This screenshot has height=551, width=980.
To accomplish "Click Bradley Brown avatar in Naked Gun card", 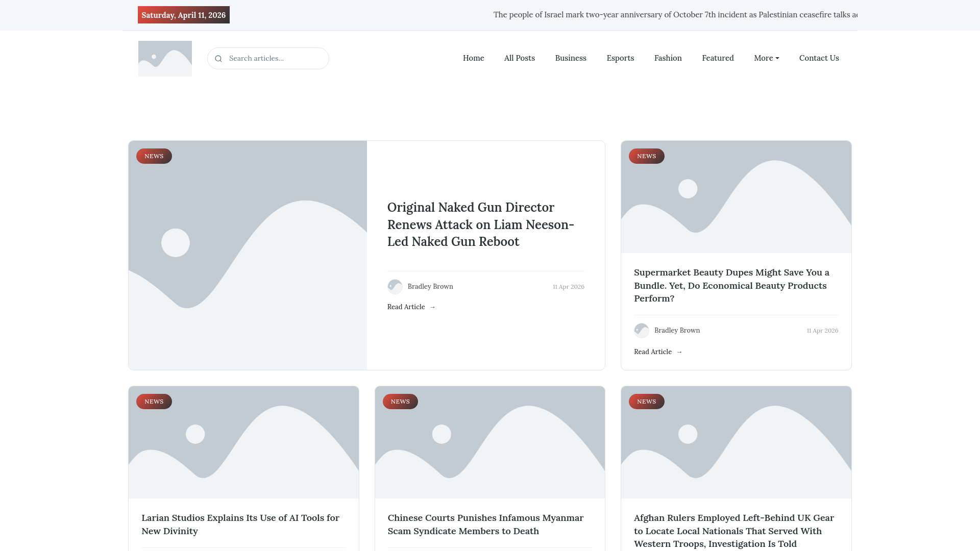I will pyautogui.click(x=395, y=287).
